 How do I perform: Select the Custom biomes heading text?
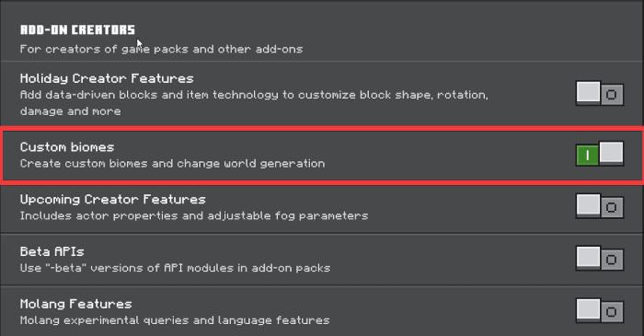pyautogui.click(x=67, y=147)
